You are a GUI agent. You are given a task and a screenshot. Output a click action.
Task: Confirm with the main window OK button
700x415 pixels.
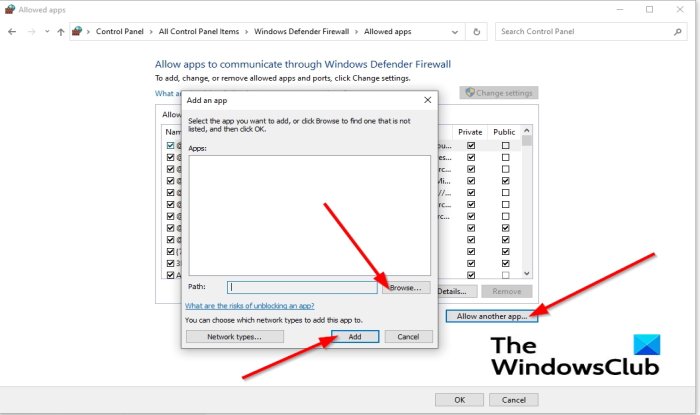coord(459,400)
